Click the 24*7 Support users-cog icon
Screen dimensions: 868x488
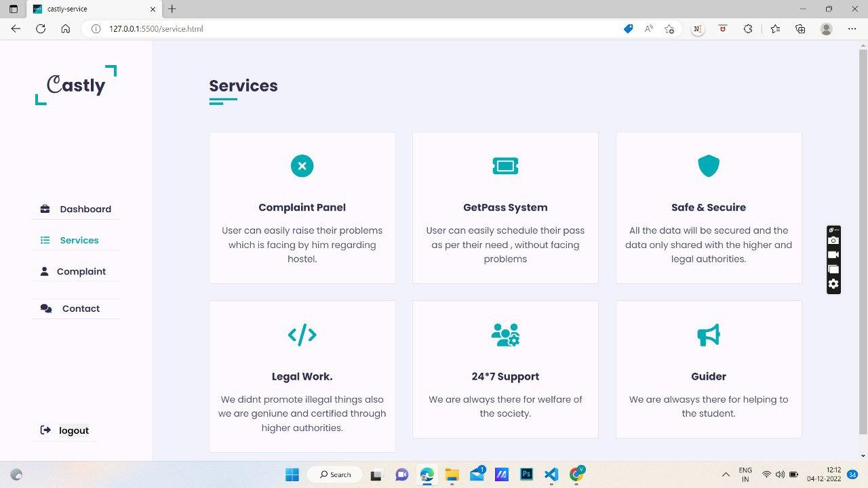tap(505, 335)
